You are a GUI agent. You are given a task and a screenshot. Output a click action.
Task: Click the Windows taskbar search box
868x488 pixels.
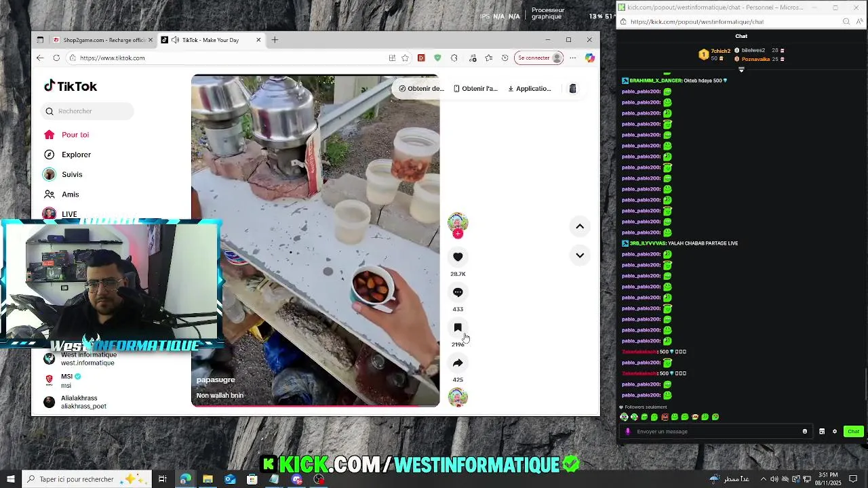86,479
